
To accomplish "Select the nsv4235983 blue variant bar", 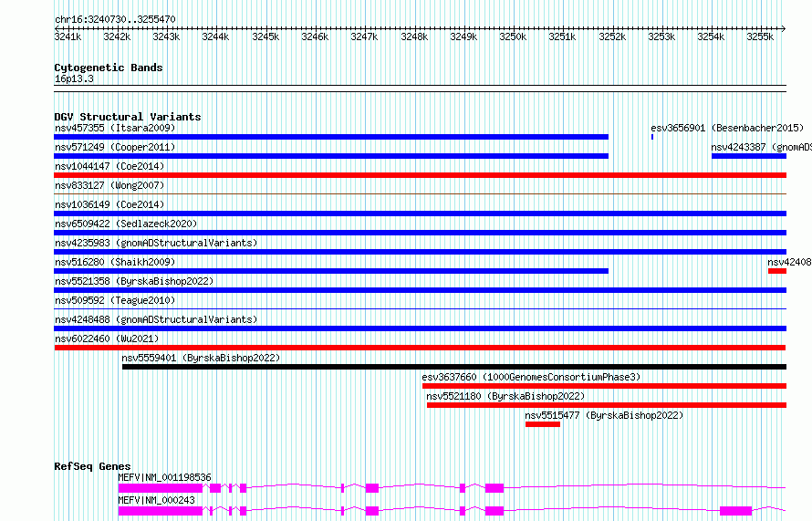I will pyautogui.click(x=420, y=252).
